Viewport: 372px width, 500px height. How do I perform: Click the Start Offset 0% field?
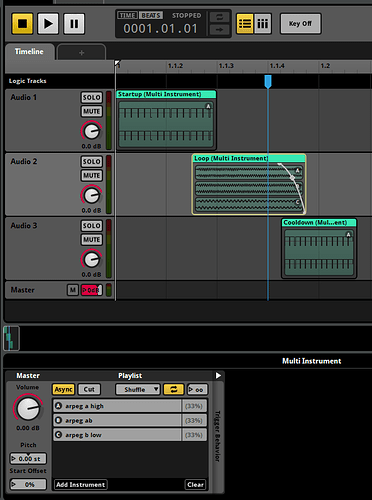click(28, 484)
